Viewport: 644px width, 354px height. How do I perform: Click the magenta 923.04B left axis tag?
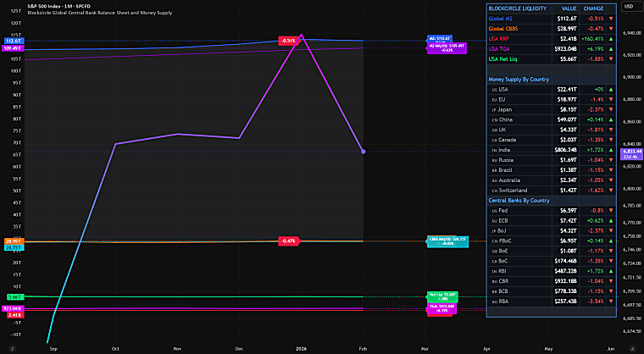[x=14, y=308]
